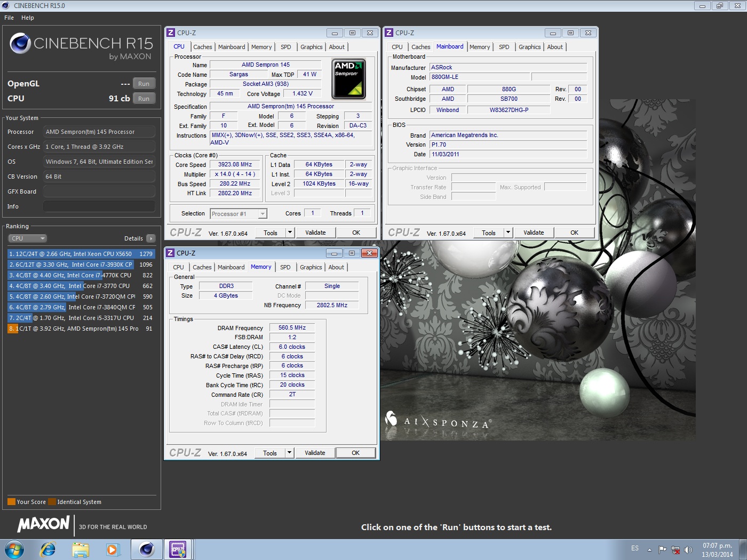747x560 pixels.
Task: Click the Tools button in Memory window
Action: [x=270, y=453]
